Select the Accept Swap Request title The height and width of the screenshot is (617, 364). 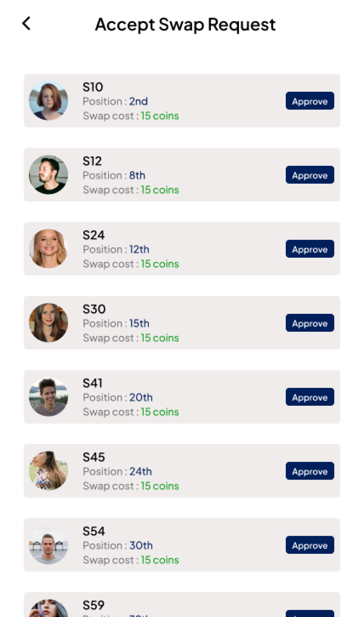pos(185,24)
